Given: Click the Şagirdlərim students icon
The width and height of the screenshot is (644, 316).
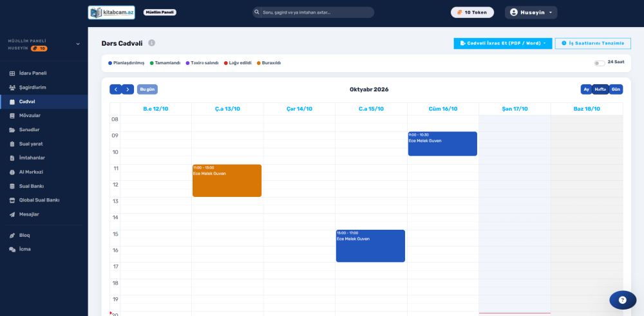Looking at the screenshot, I should 12,88.
